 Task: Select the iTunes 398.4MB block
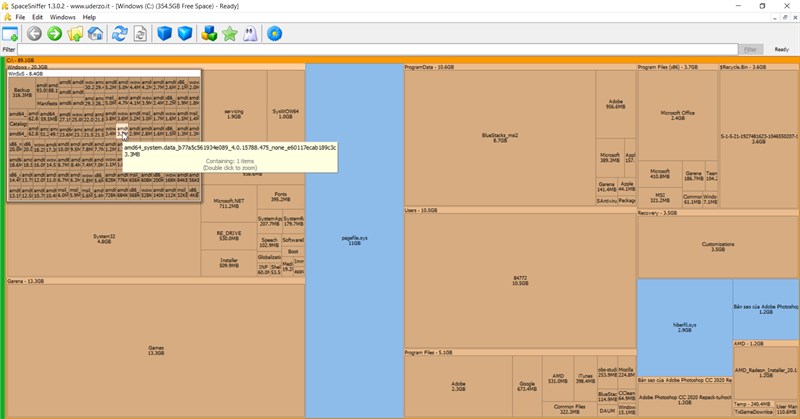click(x=585, y=378)
